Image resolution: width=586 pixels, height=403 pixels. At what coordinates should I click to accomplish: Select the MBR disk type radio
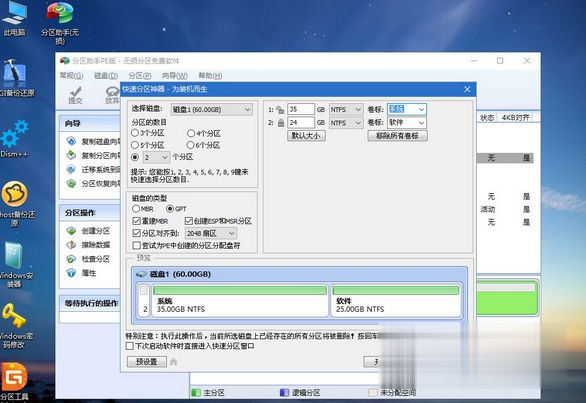pyautogui.click(x=136, y=209)
